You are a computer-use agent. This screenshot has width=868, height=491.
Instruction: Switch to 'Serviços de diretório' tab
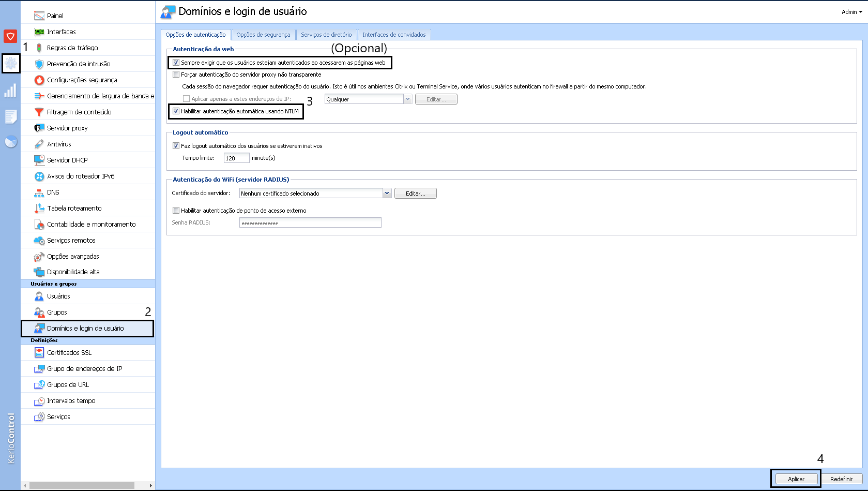(326, 35)
